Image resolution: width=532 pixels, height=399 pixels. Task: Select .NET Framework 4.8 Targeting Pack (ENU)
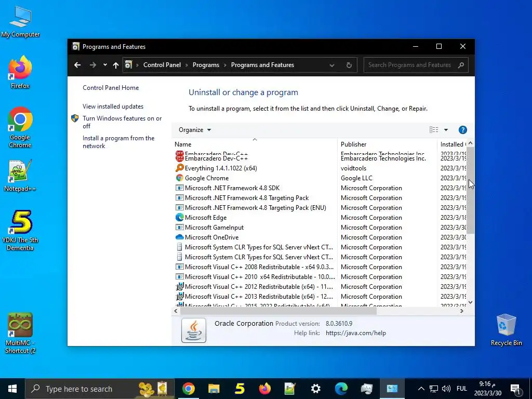[x=321, y=208]
